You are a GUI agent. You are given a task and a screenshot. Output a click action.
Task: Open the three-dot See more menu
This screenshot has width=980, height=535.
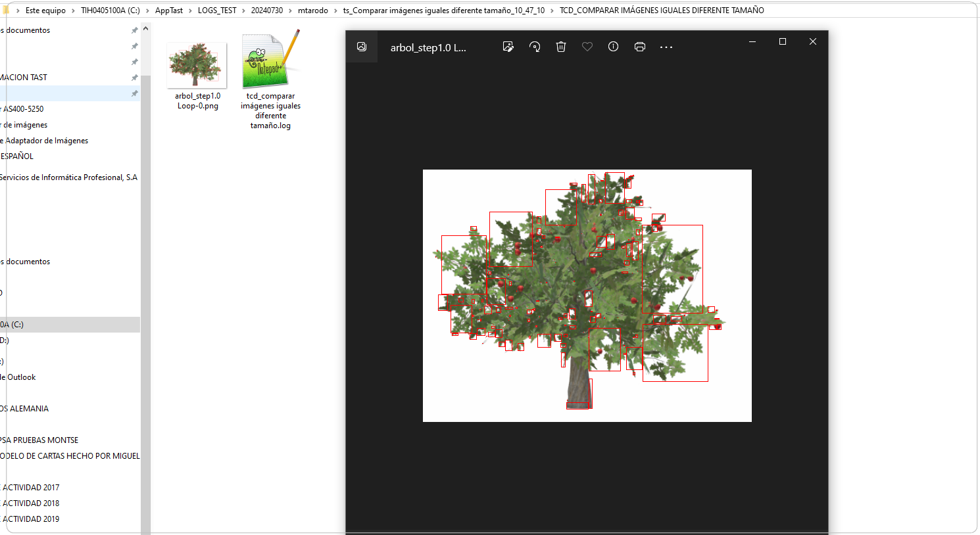click(x=666, y=47)
